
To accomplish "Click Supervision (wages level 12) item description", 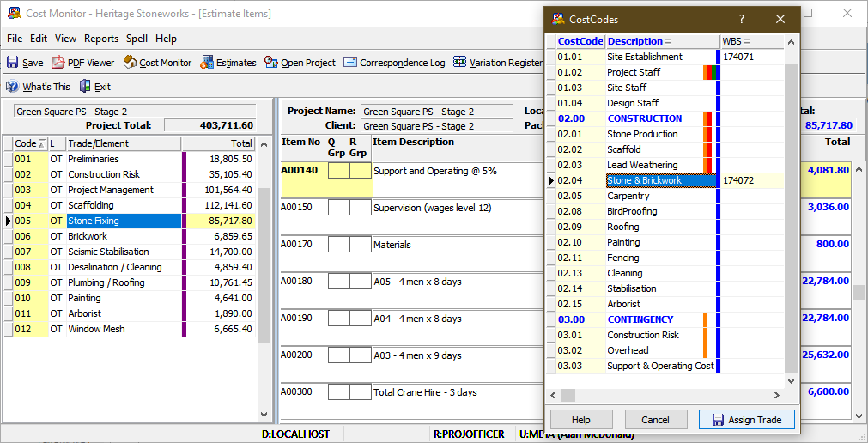I will (433, 209).
